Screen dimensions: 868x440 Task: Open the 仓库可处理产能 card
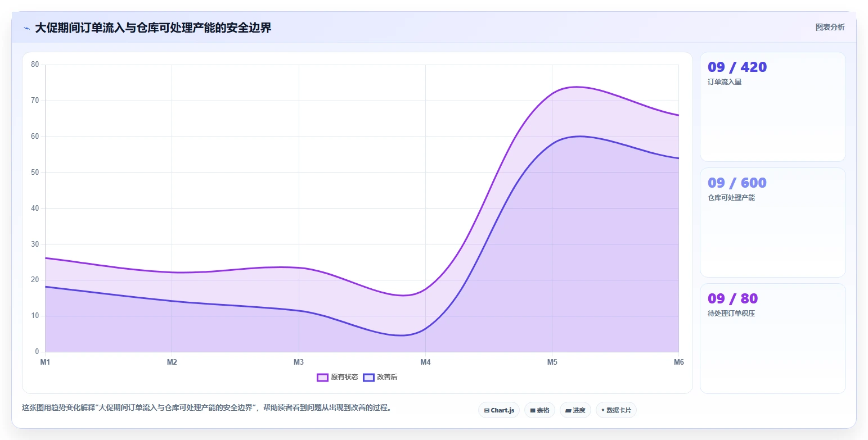772,223
